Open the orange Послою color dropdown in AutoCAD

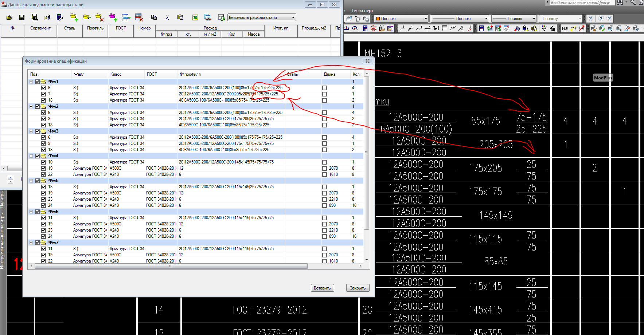coord(401,19)
